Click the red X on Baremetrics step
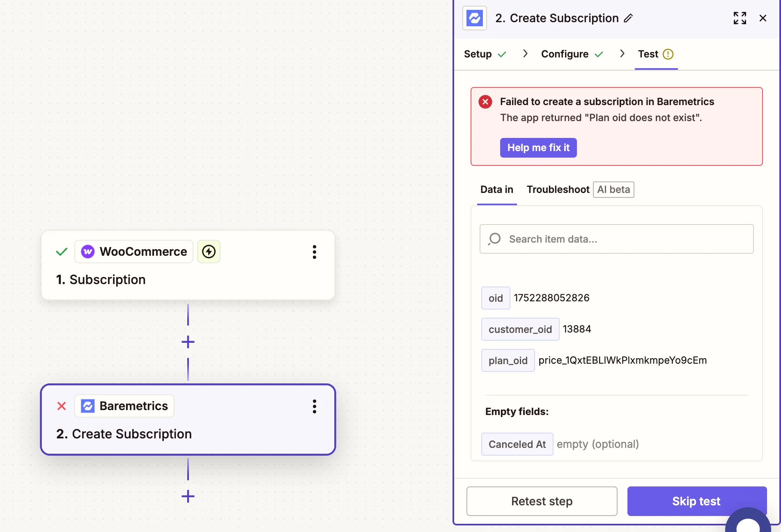The image size is (781, 532). click(62, 406)
